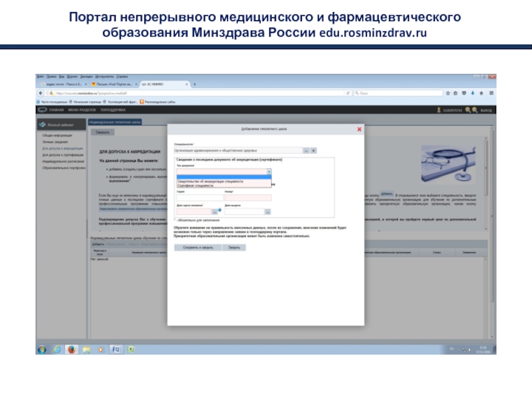
Task: Open Excel from the Windows taskbar
Action: (x=130, y=350)
